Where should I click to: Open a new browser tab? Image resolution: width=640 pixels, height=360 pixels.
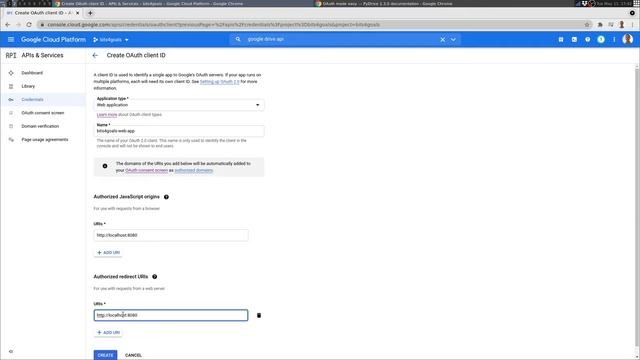(90, 13)
